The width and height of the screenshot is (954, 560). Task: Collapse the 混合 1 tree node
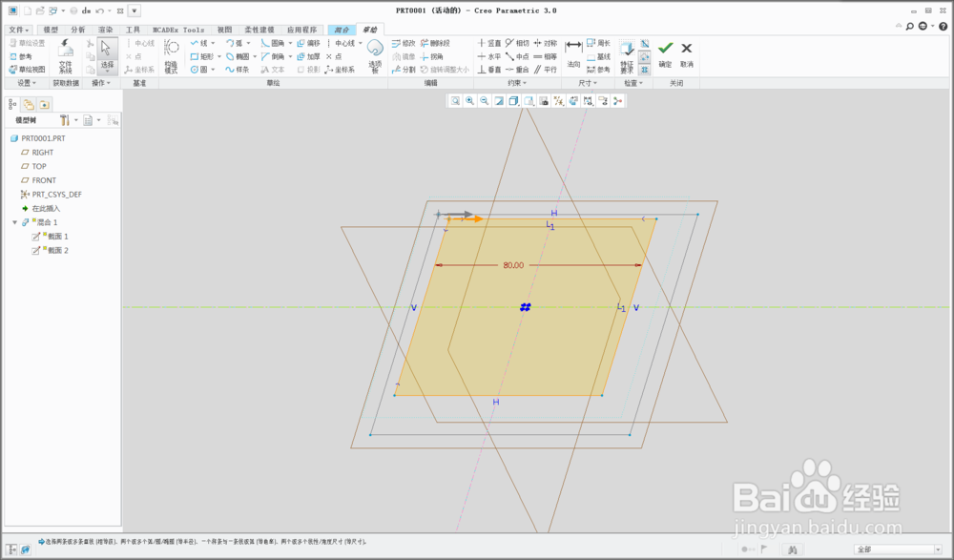[15, 223]
